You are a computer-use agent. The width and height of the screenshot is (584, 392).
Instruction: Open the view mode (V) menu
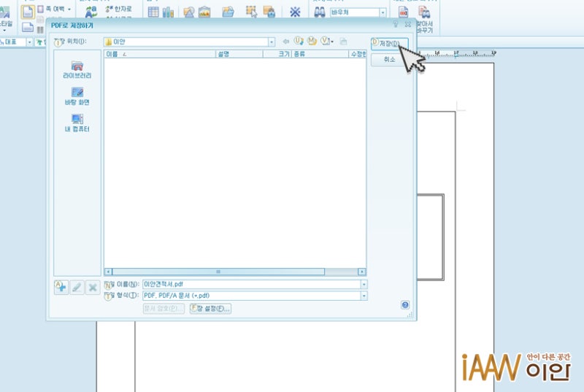pos(327,41)
